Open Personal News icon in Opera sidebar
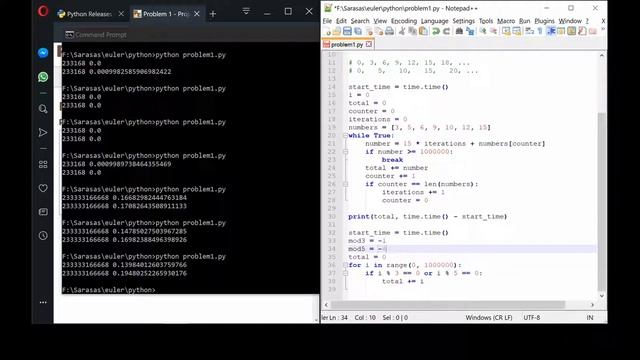 click(43, 212)
